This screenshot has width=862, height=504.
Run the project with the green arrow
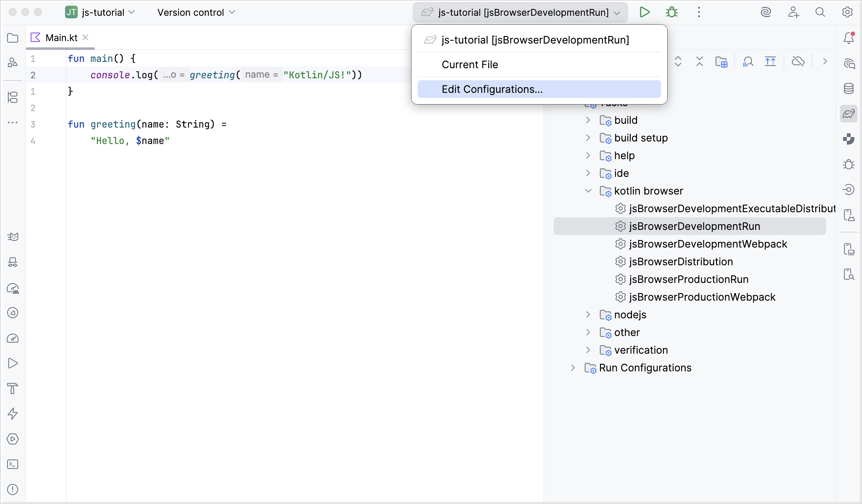645,12
